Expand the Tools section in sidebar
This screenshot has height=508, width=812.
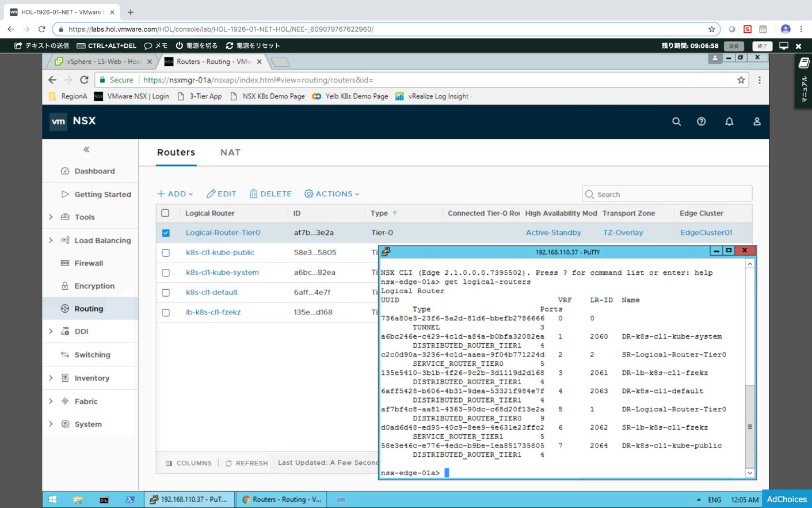pos(51,217)
